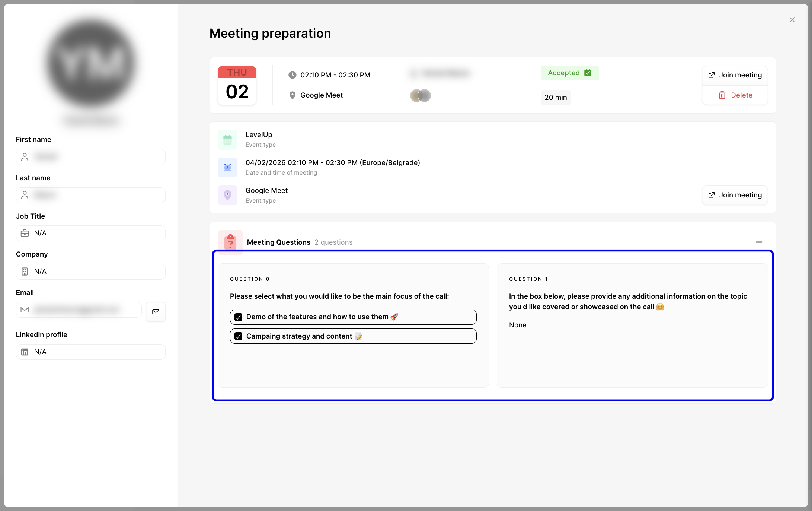
Task: Open the top-right Join meeting button
Action: [x=735, y=75]
